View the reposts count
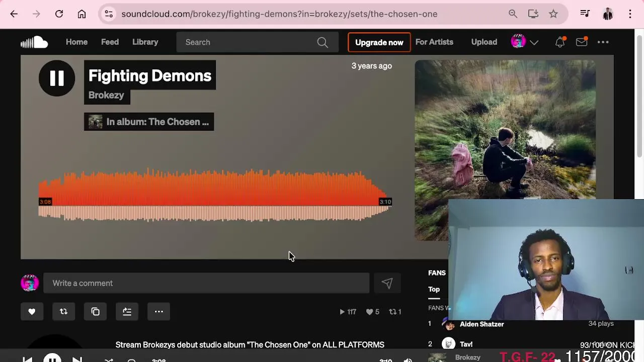 coord(395,312)
